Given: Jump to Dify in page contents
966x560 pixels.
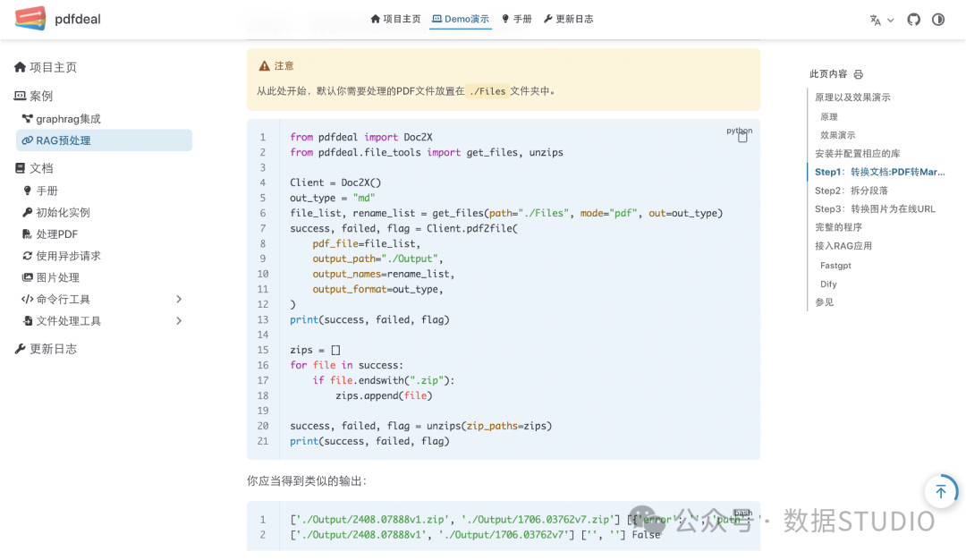Looking at the screenshot, I should pyautogui.click(x=828, y=284).
